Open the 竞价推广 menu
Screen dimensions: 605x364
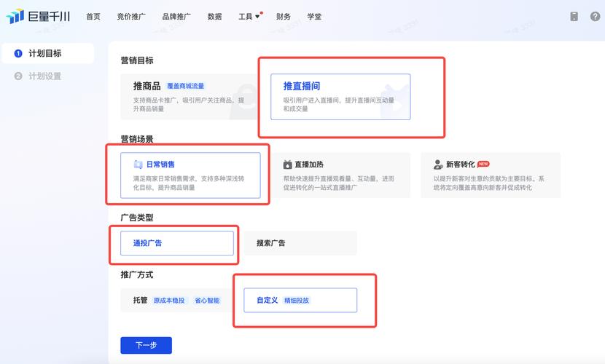[131, 17]
